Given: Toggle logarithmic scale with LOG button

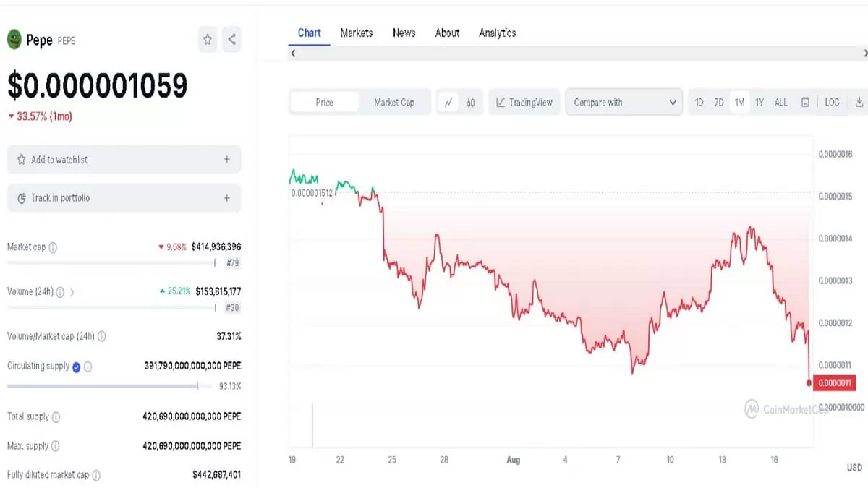Looking at the screenshot, I should (832, 102).
